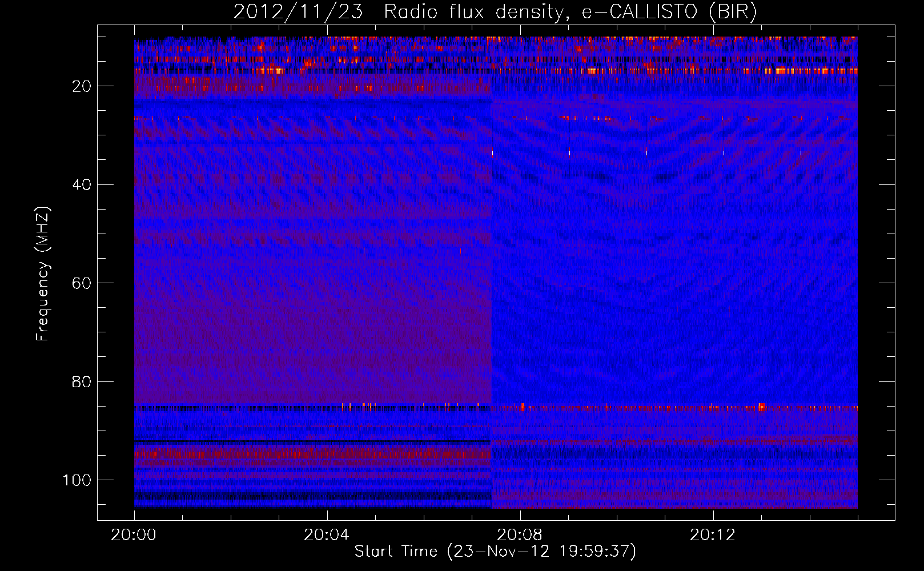Viewport: 924px width, 571px height.
Task: Click the '20:04' time tick label
Action: [x=327, y=535]
